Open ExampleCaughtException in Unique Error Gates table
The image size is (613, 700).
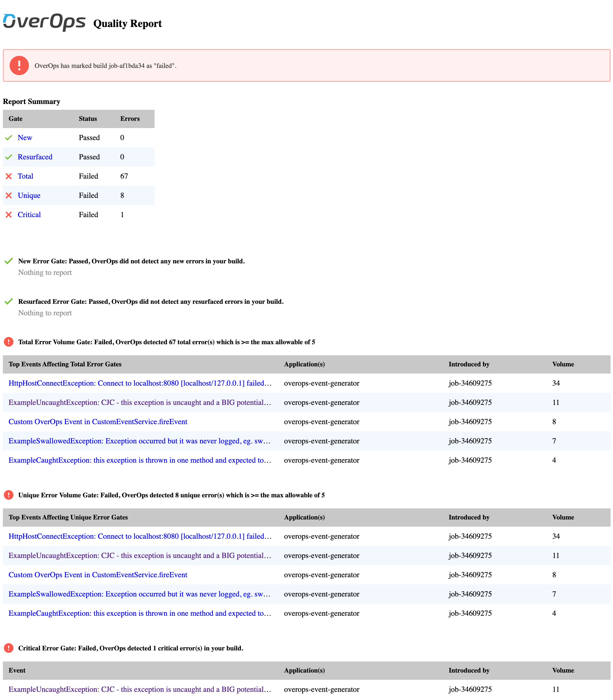pos(140,614)
